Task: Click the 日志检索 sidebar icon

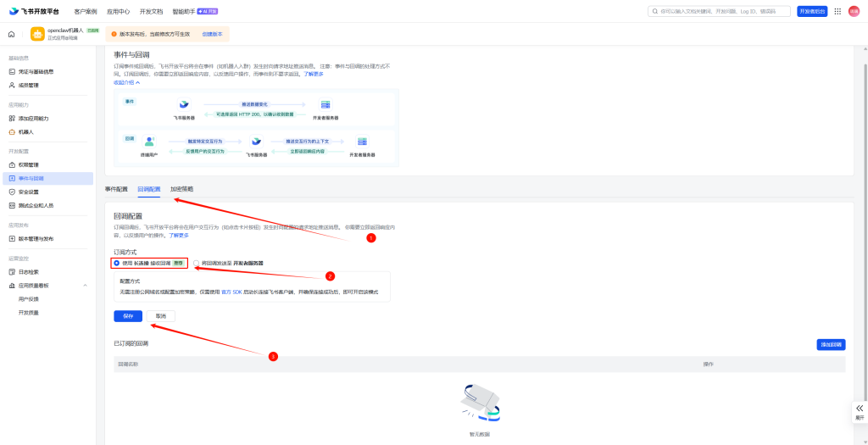Action: 12,272
